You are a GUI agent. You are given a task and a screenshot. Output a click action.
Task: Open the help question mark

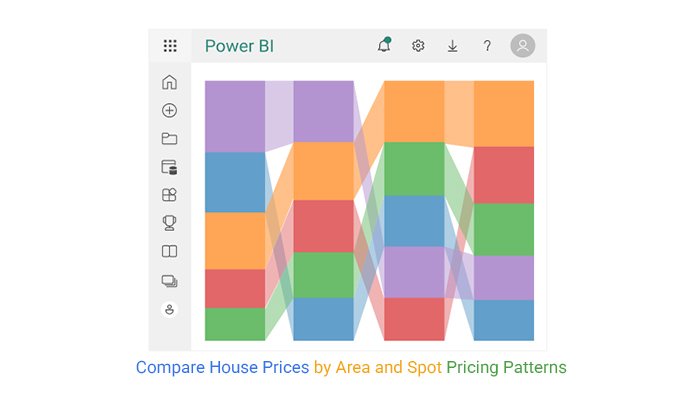pyautogui.click(x=487, y=46)
